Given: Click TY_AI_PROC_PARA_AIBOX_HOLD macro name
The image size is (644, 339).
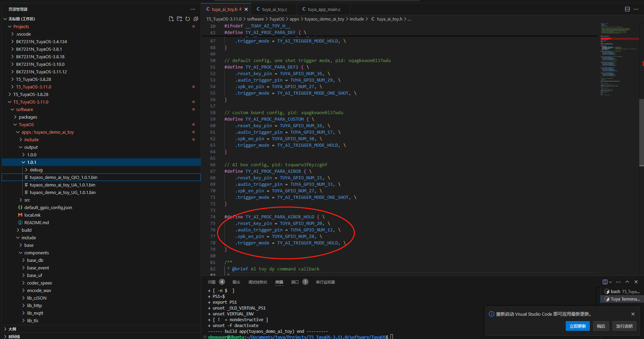Looking at the screenshot, I should 280,217.
